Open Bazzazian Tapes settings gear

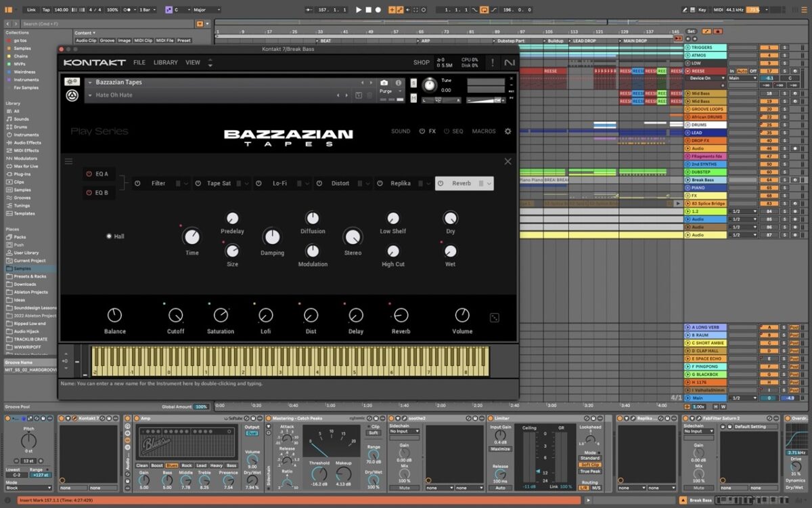(507, 131)
